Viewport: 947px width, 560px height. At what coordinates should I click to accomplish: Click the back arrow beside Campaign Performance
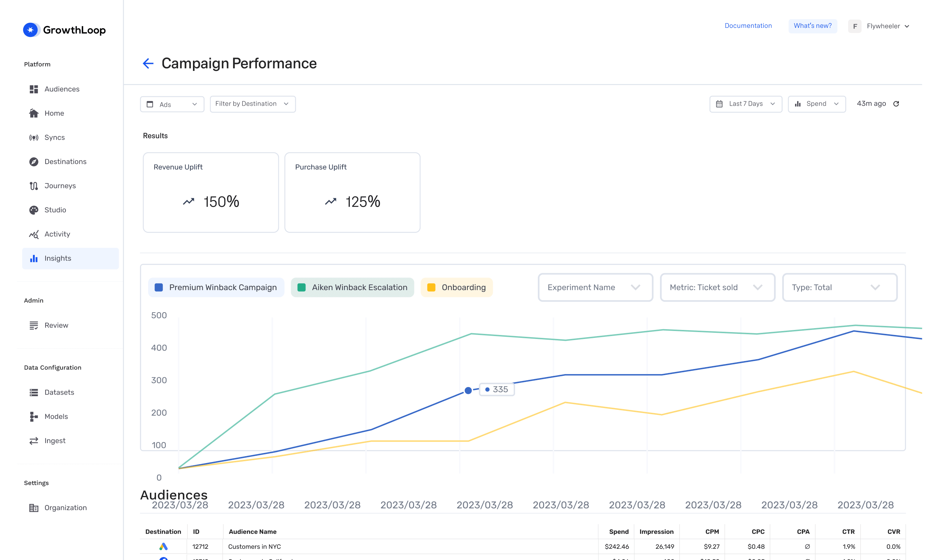(148, 63)
